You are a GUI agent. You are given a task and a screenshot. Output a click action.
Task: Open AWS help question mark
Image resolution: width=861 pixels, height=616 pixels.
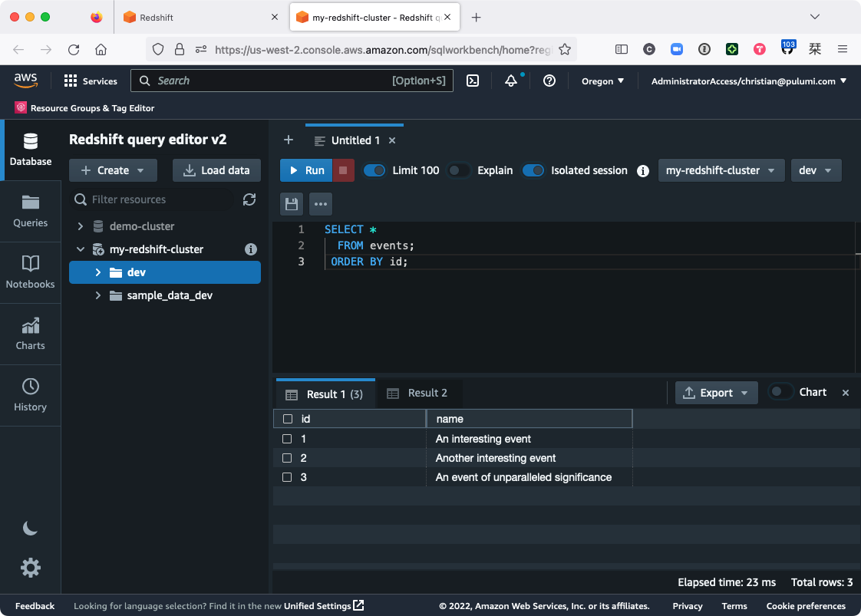[x=549, y=81]
